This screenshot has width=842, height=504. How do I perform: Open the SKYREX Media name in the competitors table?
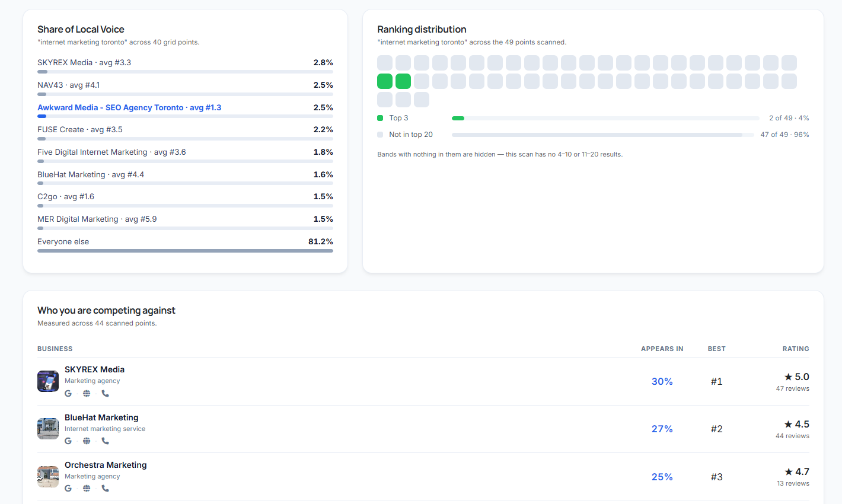pyautogui.click(x=94, y=369)
